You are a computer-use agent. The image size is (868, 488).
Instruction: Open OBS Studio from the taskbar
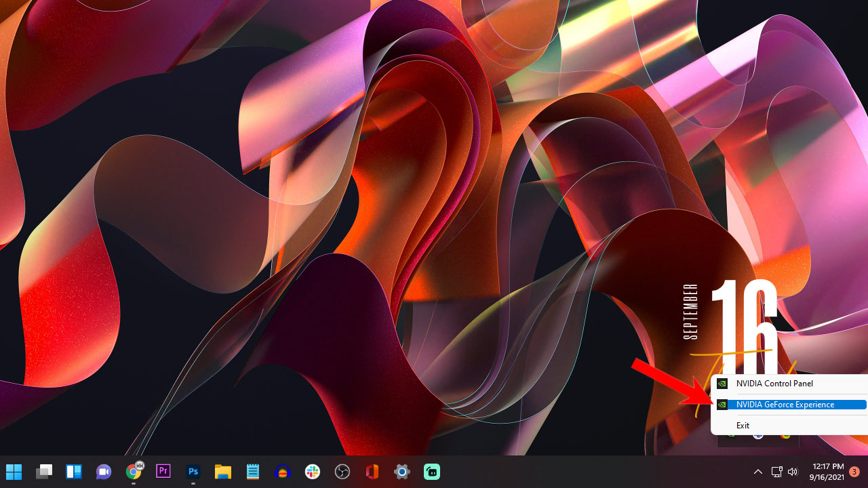342,472
